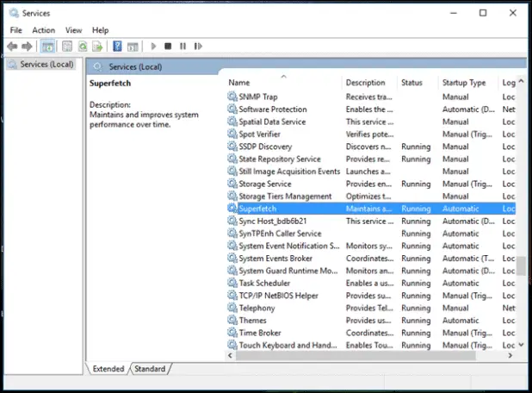
Task: Select the System Guard Runtime Monitor service
Action: (371, 271)
